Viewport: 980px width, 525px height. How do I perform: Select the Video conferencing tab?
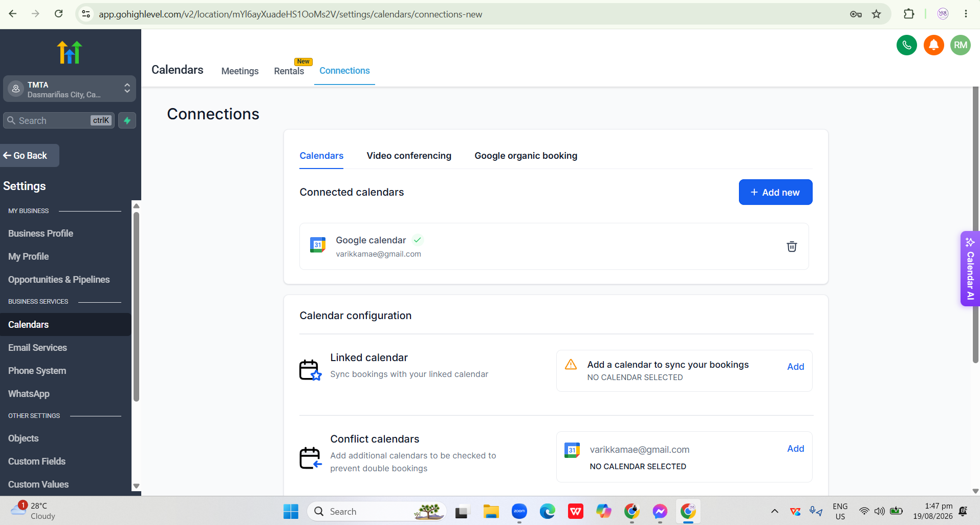point(409,156)
